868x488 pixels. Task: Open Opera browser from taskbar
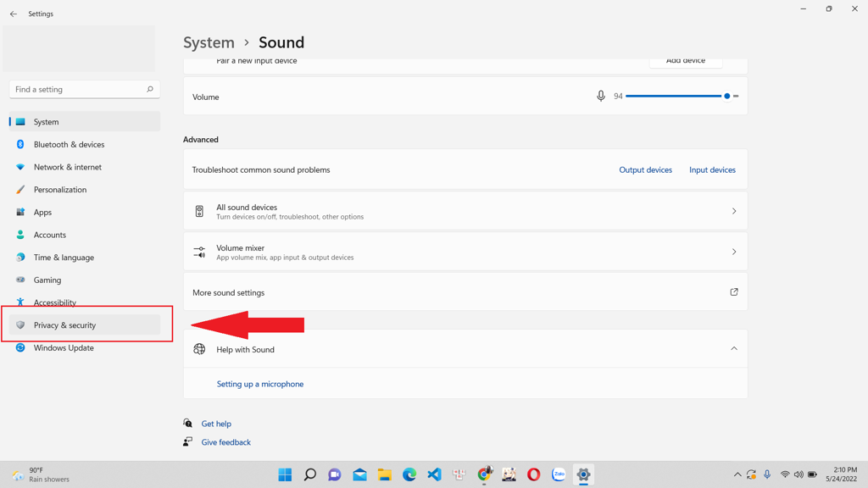534,474
